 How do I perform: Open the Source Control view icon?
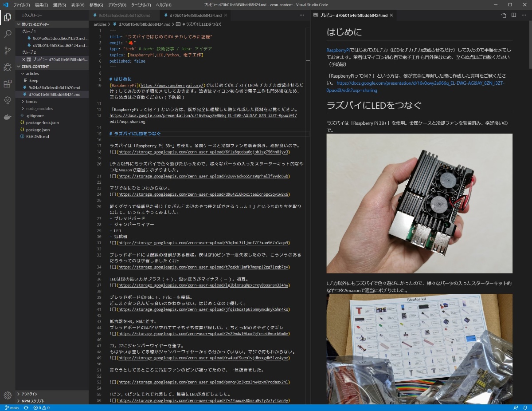point(8,50)
